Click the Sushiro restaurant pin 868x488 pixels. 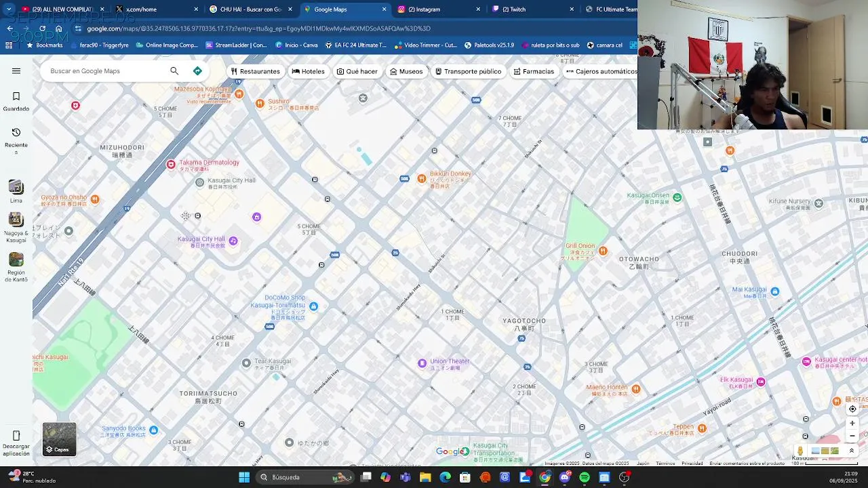pyautogui.click(x=260, y=104)
